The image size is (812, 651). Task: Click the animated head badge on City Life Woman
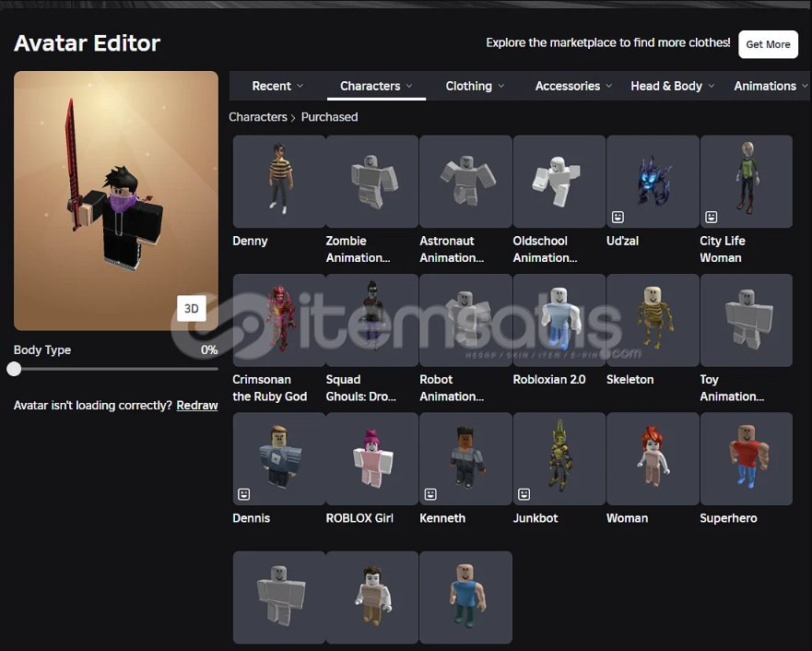point(711,217)
